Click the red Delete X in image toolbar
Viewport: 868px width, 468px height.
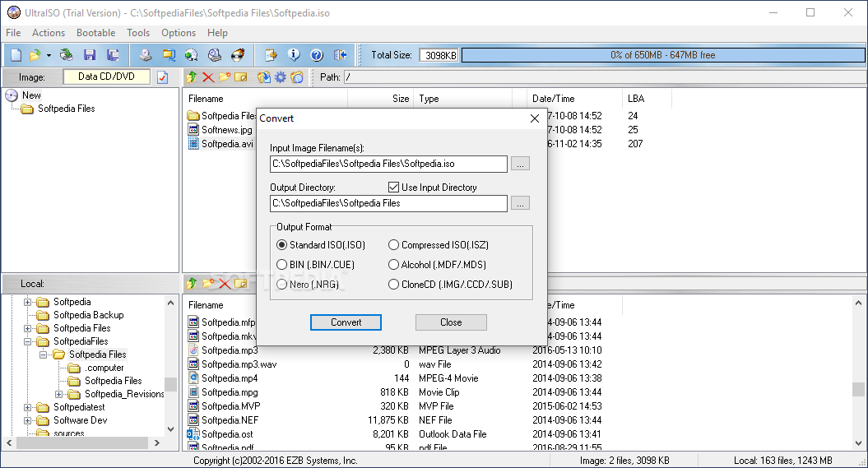click(208, 76)
